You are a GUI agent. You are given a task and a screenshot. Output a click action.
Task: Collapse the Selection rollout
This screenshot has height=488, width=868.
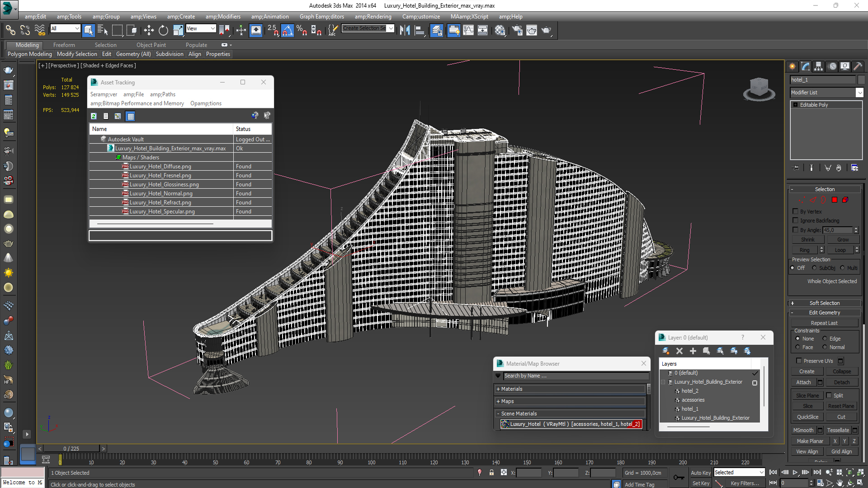coord(825,189)
